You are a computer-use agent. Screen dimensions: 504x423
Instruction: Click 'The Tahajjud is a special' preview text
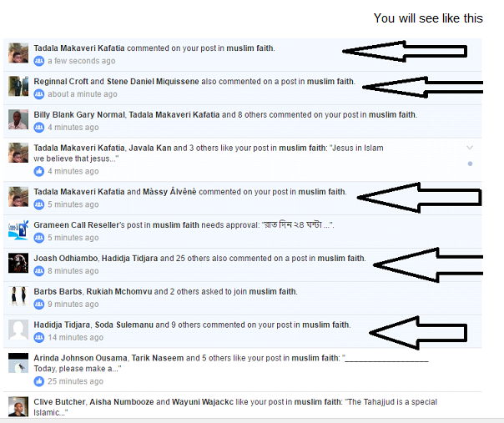[x=391, y=402]
